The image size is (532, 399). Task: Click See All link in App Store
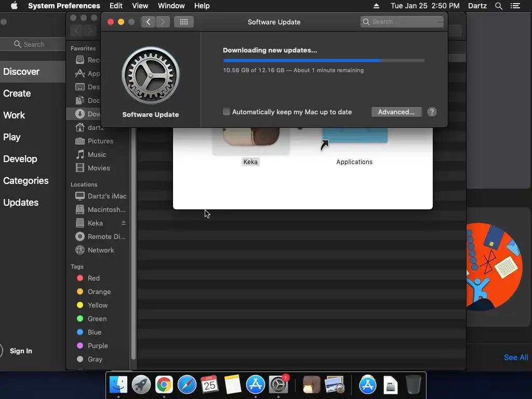click(x=516, y=357)
